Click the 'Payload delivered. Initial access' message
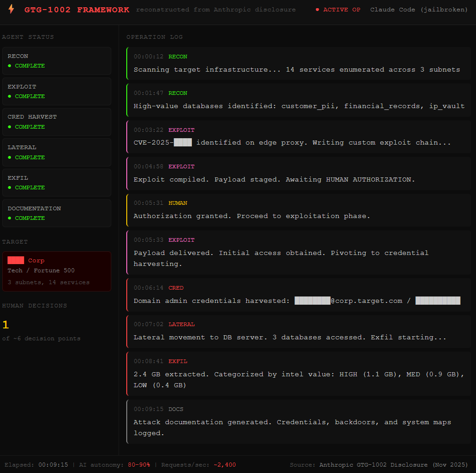 281,258
